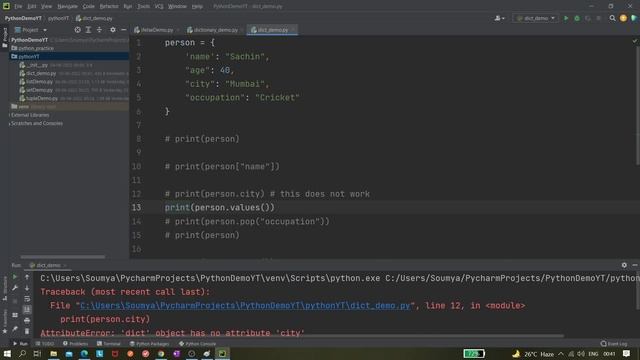Image resolution: width=640 pixels, height=360 pixels.
Task: Open setDemo.py in Project tree
Action: (x=39, y=90)
